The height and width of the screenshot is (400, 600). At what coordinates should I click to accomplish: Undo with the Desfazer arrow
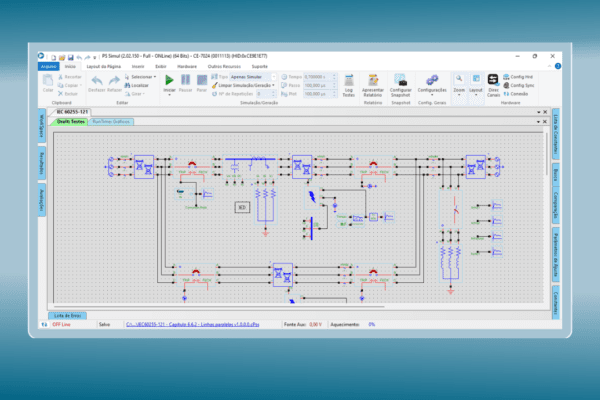(x=97, y=81)
